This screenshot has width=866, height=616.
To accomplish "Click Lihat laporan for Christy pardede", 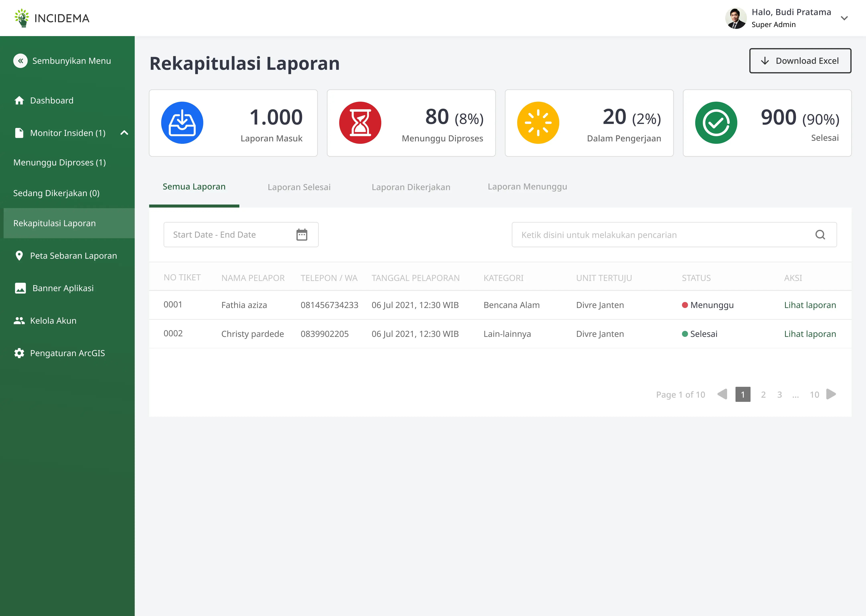I will coord(810,334).
